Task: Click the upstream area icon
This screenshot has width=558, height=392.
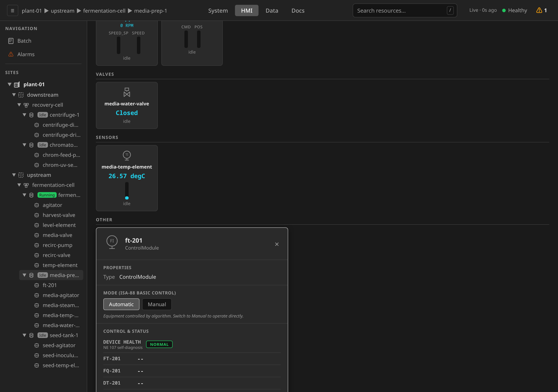Action: (21, 175)
